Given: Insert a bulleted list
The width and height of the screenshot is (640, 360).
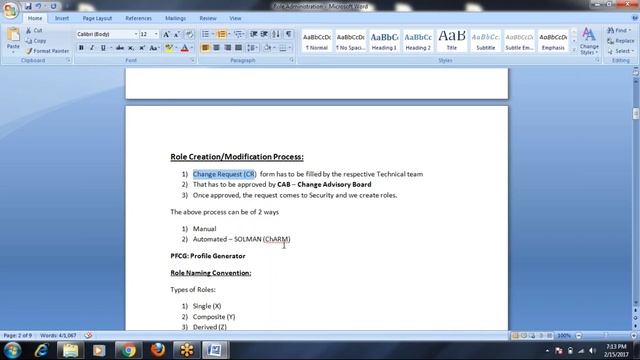Looking at the screenshot, I should click(205, 34).
